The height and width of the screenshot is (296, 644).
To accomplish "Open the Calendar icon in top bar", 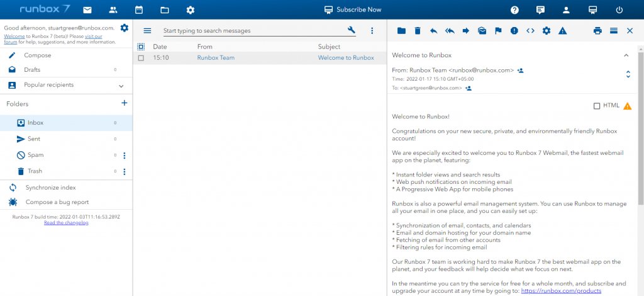I will (x=139, y=10).
